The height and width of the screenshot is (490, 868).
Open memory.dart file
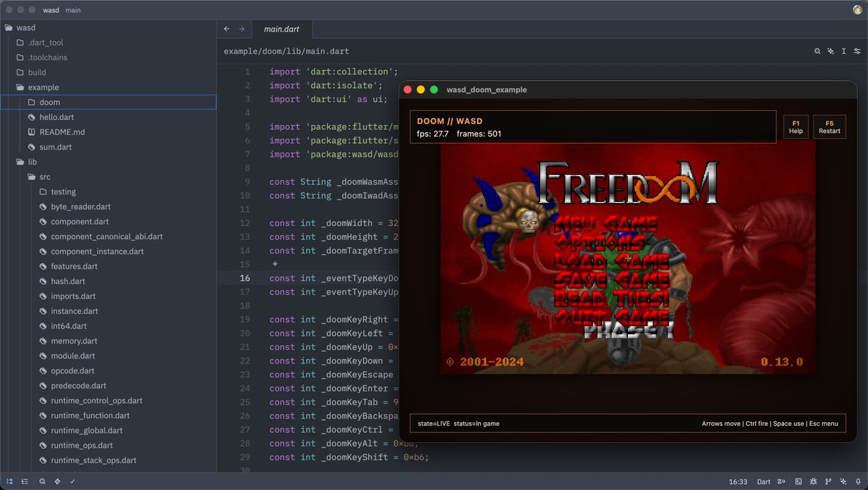pos(109,341)
